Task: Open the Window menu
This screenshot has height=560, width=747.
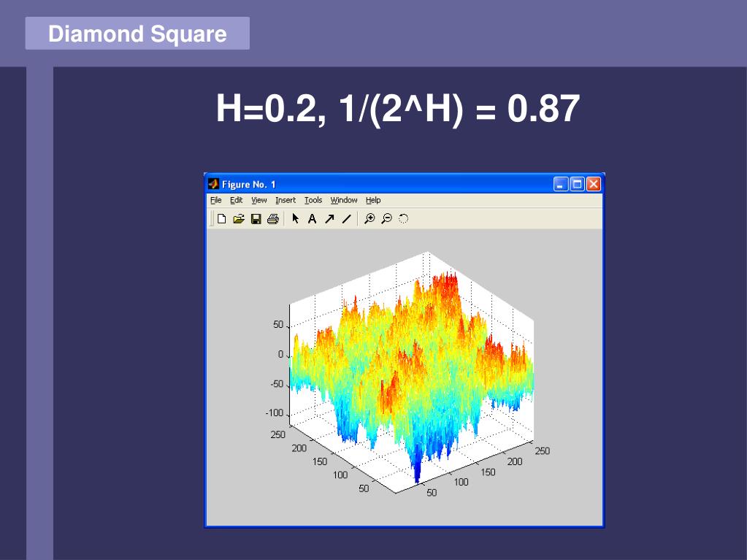Action: (344, 200)
